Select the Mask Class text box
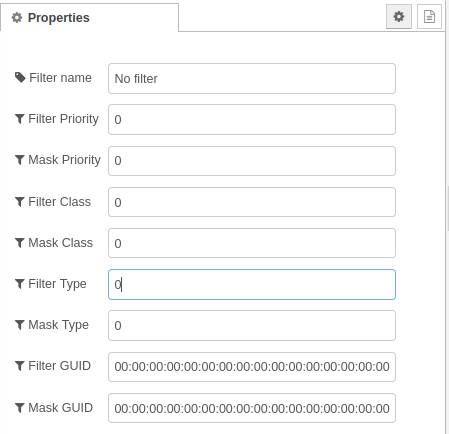The width and height of the screenshot is (449, 434). pyautogui.click(x=252, y=243)
